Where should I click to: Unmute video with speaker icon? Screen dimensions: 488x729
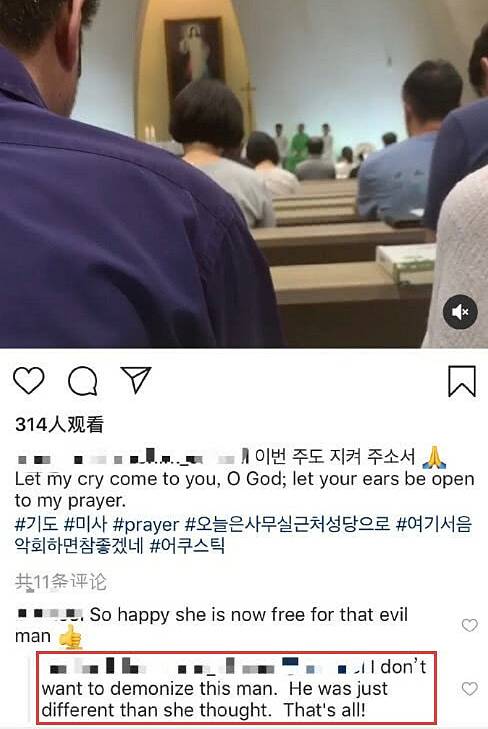click(460, 311)
